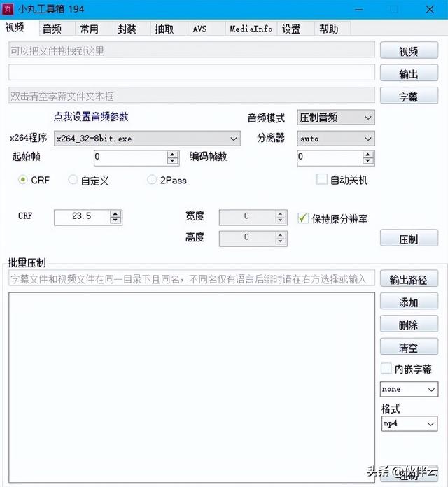Increase 高度 with up arrow

point(280,235)
